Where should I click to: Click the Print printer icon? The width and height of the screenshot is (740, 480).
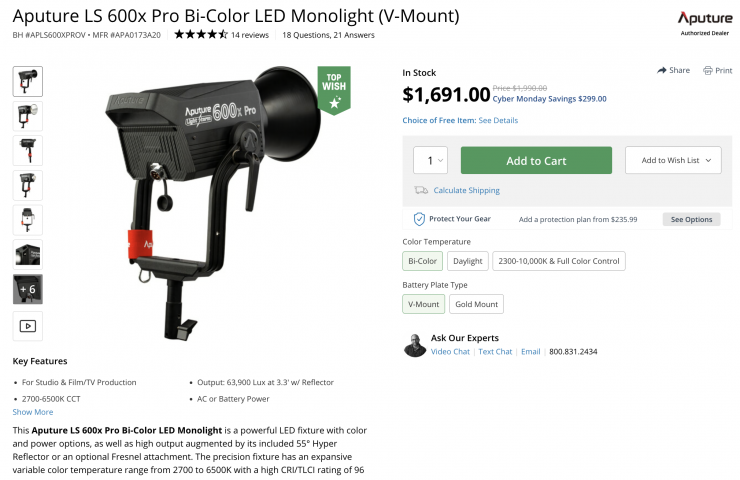coord(708,71)
